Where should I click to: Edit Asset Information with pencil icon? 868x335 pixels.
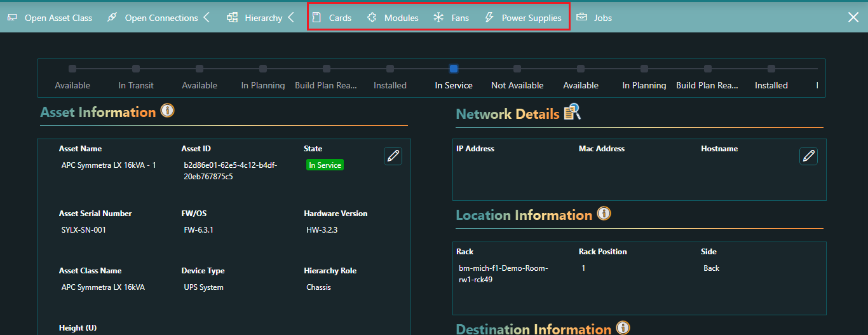click(393, 156)
